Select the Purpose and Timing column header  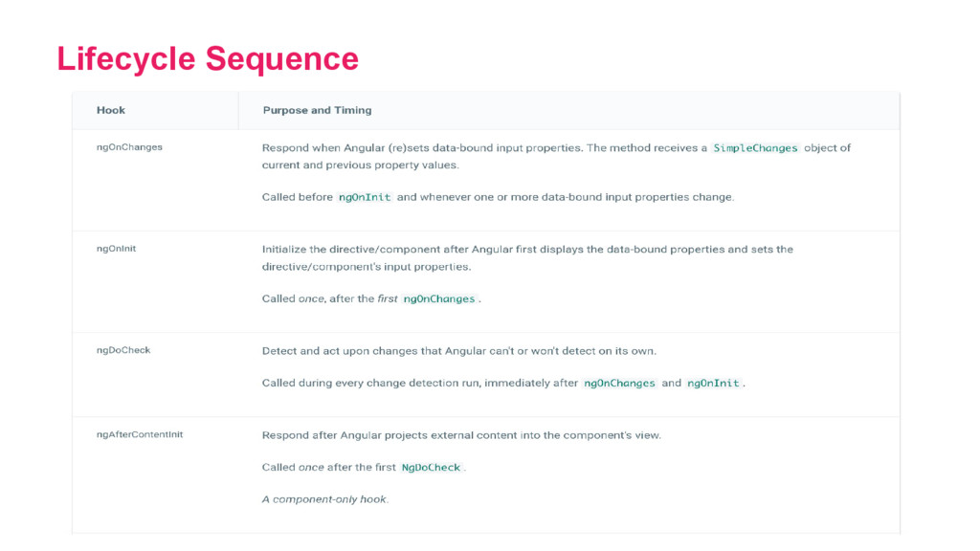click(317, 110)
